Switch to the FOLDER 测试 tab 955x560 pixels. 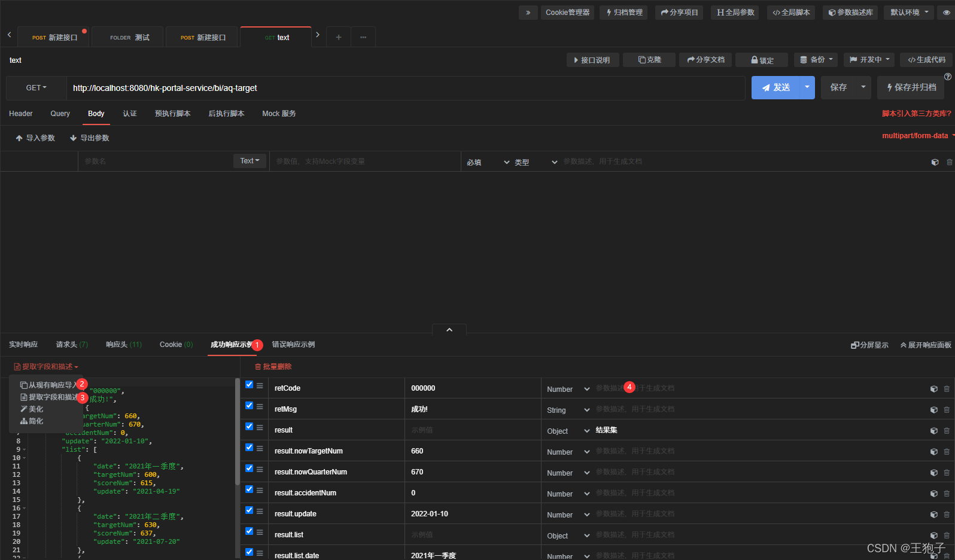coord(129,37)
